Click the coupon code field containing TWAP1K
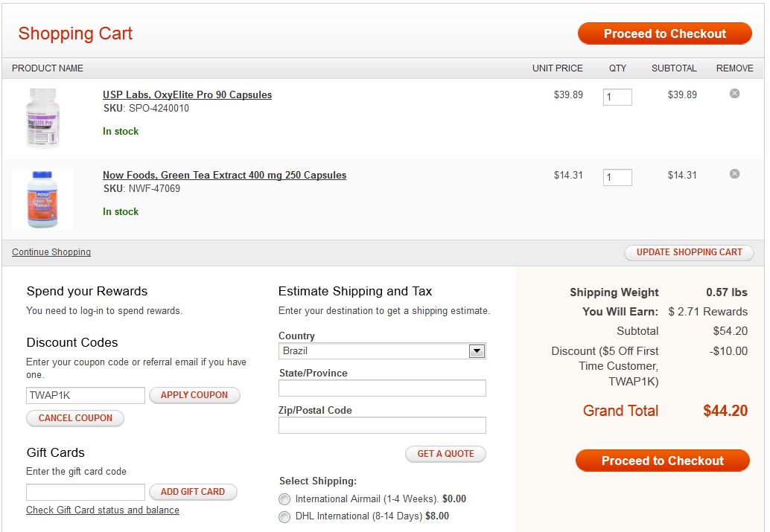Screen dimensions: 770x532 [86, 395]
